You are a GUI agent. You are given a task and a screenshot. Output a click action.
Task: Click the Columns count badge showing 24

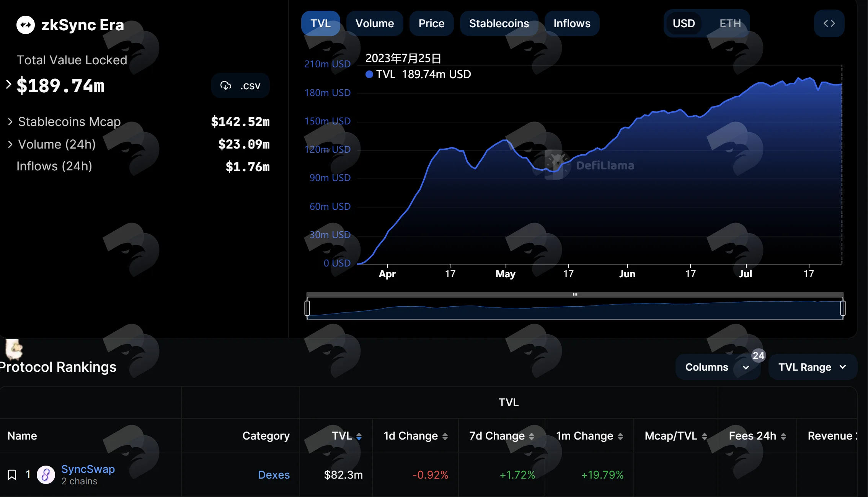758,356
